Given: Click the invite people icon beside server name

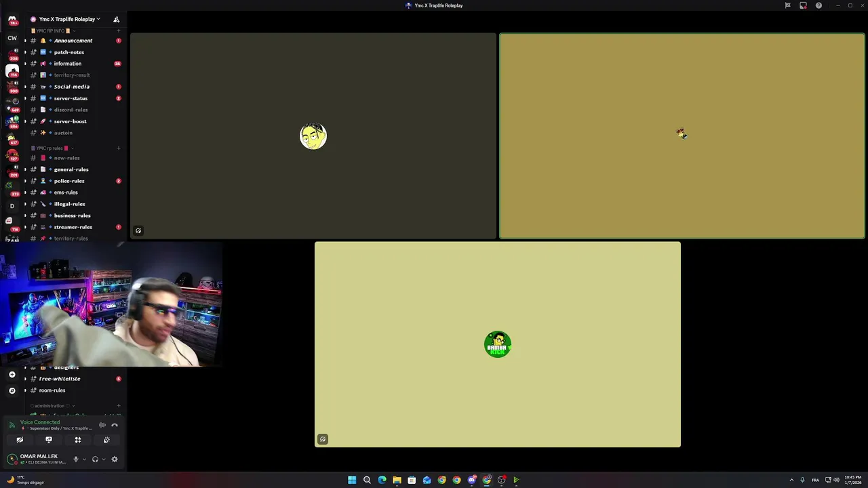Looking at the screenshot, I should click(116, 19).
